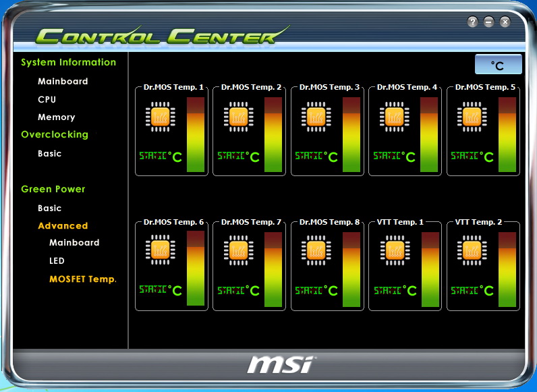Click the Dr.MOS Temp. 7 panel label
The height and width of the screenshot is (392, 537).
click(x=251, y=222)
